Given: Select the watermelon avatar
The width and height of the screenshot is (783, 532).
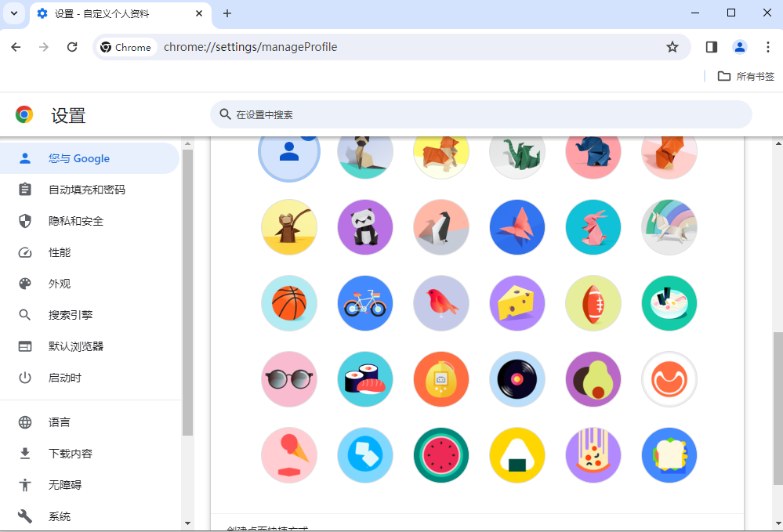Looking at the screenshot, I should tap(441, 455).
